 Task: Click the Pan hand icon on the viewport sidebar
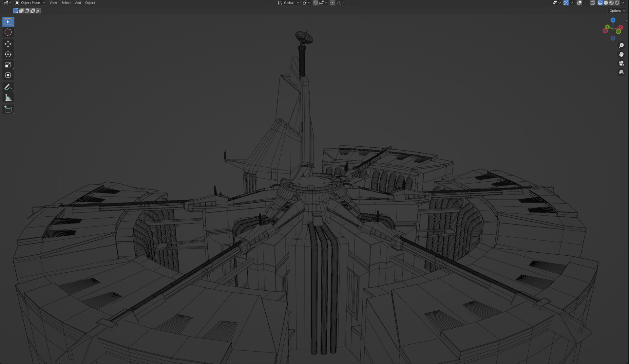coord(621,54)
